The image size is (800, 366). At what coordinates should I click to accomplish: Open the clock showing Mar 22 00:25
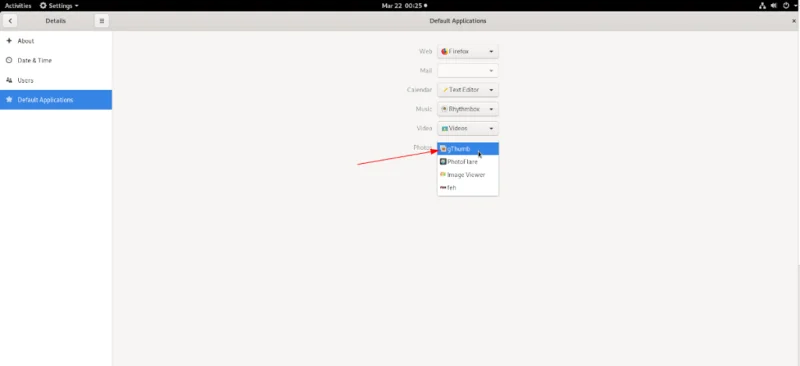coord(404,6)
